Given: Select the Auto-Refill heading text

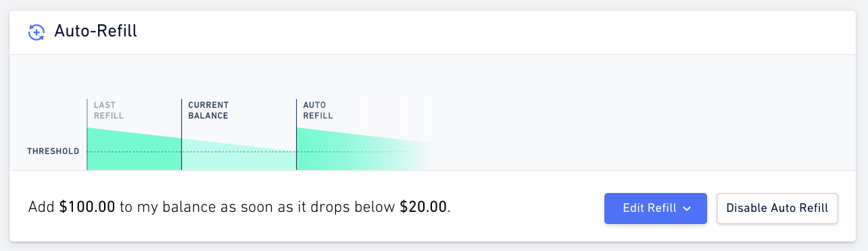Looking at the screenshot, I should click(x=95, y=31).
